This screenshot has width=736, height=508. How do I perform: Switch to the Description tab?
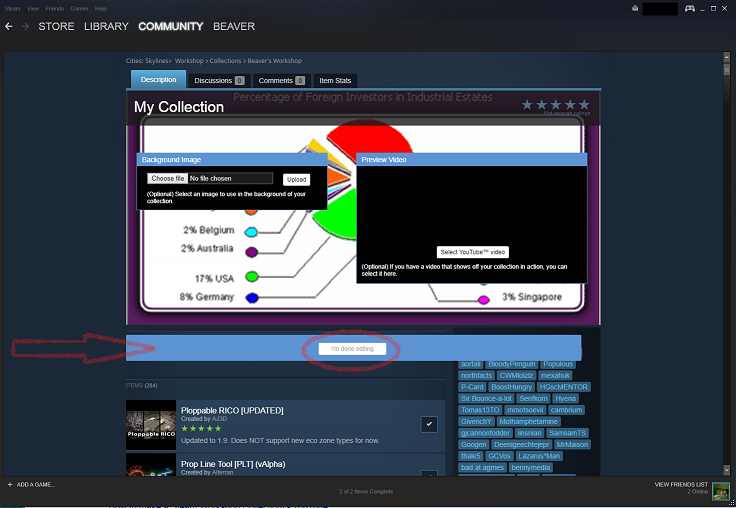click(159, 79)
